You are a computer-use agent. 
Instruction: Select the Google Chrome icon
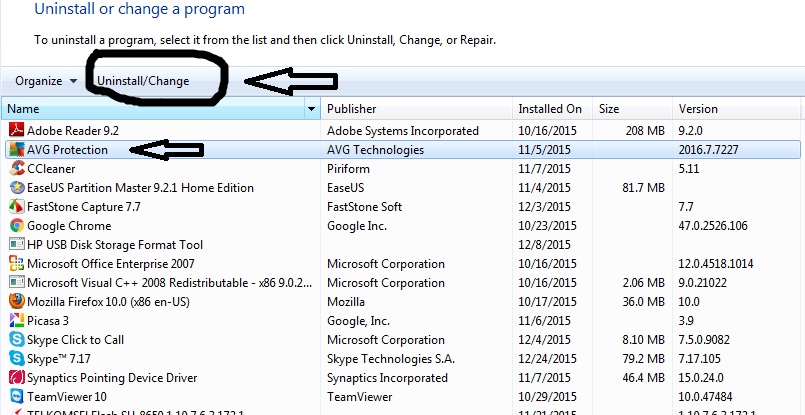[x=16, y=226]
